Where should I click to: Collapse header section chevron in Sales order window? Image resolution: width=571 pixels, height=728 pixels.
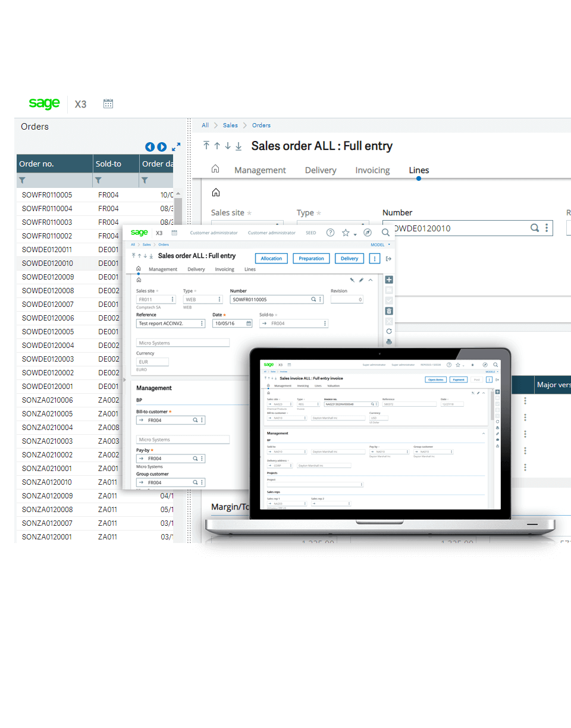[371, 280]
